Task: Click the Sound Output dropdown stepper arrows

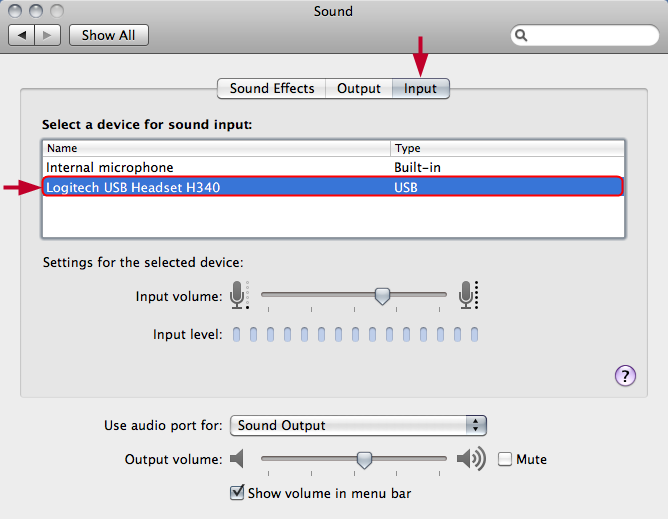Action: pos(475,425)
